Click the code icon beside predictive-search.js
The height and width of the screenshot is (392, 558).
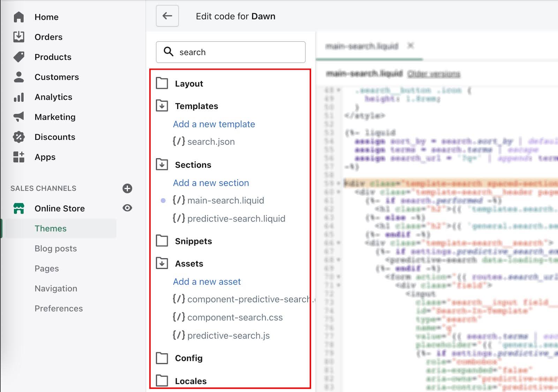[x=179, y=335]
